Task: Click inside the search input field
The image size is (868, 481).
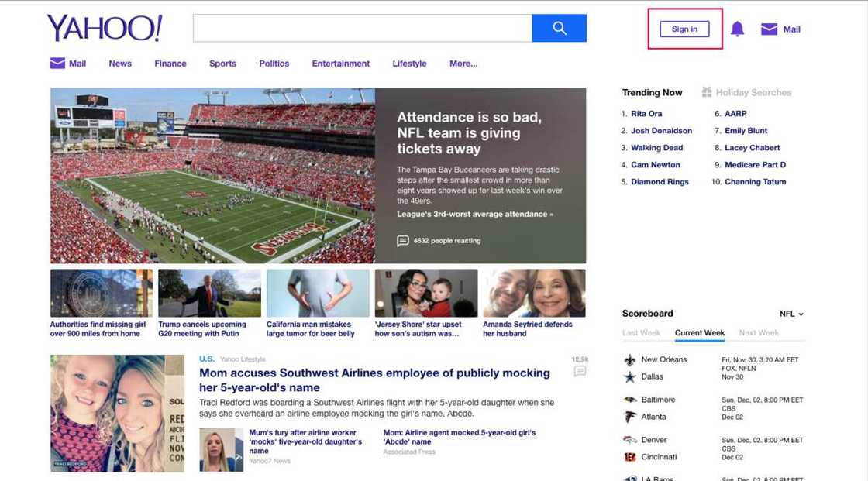Action: pos(362,28)
